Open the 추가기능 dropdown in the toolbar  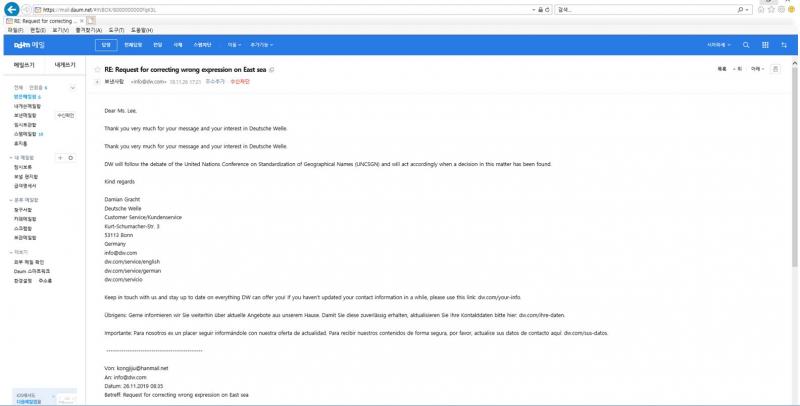coord(262,45)
